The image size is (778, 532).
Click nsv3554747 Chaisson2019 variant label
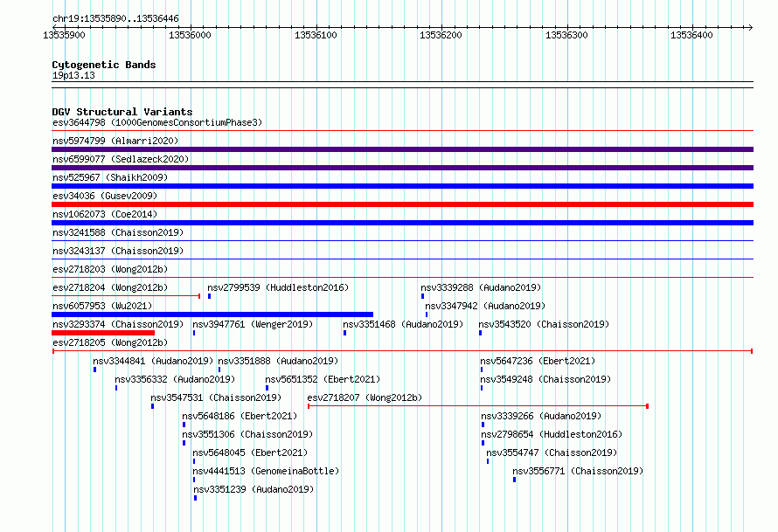click(552, 453)
